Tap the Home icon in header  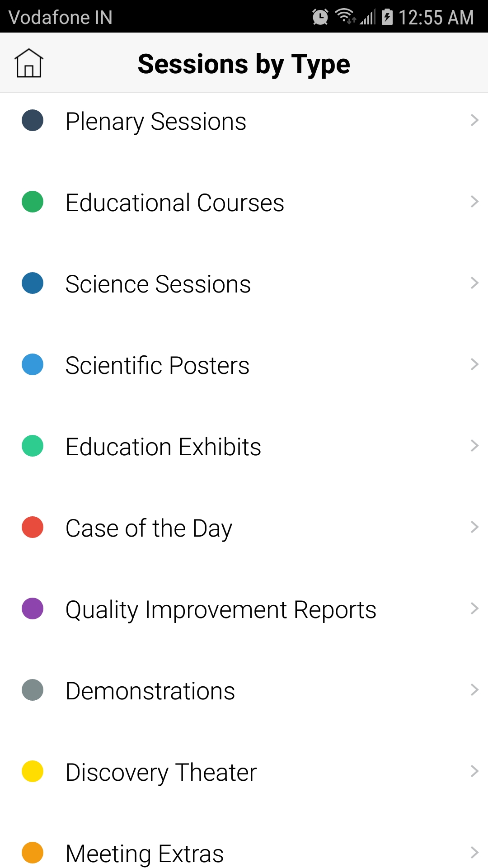pyautogui.click(x=29, y=63)
